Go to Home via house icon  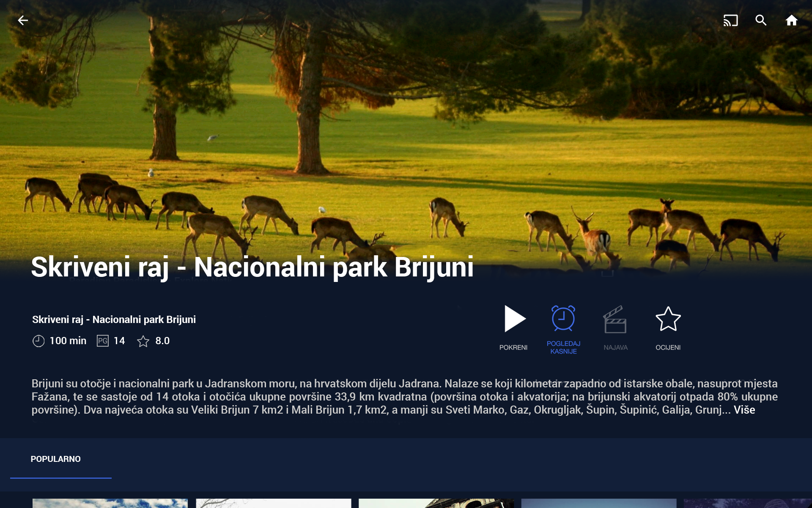pos(791,20)
